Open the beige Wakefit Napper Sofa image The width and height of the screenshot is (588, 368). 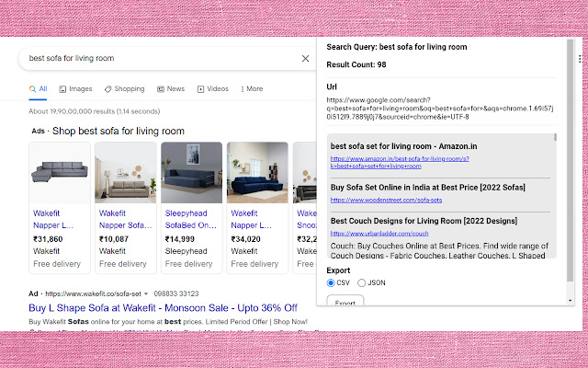[x=126, y=172]
